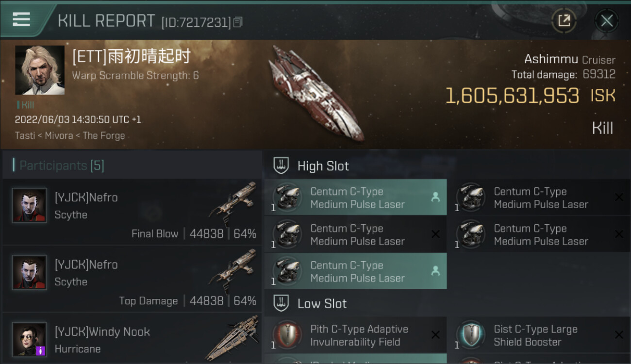Image resolution: width=631 pixels, height=364 pixels.
Task: Select the Top Damage Nefro entry
Action: 132,279
